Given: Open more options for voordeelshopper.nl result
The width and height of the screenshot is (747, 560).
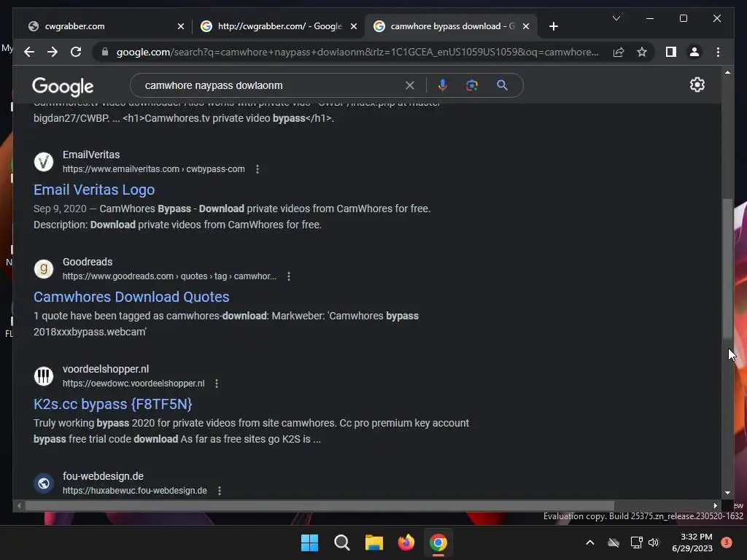Looking at the screenshot, I should point(217,384).
